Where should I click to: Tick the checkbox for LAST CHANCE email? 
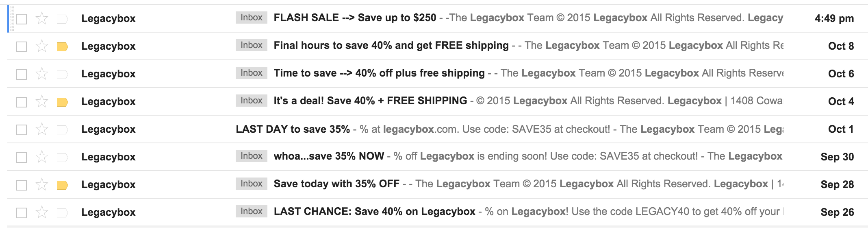point(22,213)
